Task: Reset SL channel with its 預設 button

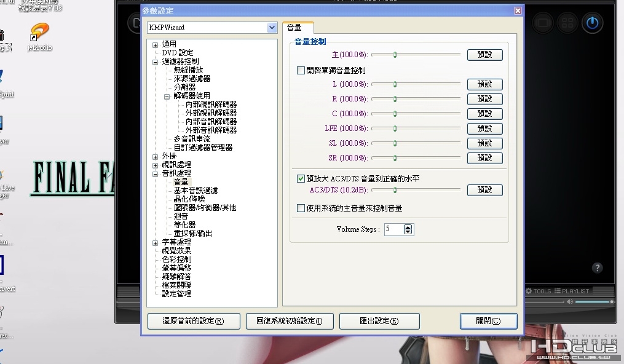Action: [484, 143]
